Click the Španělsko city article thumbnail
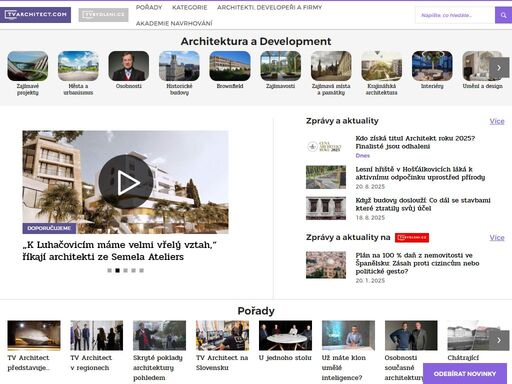Image resolution: width=512 pixels, height=384 pixels. click(x=326, y=265)
